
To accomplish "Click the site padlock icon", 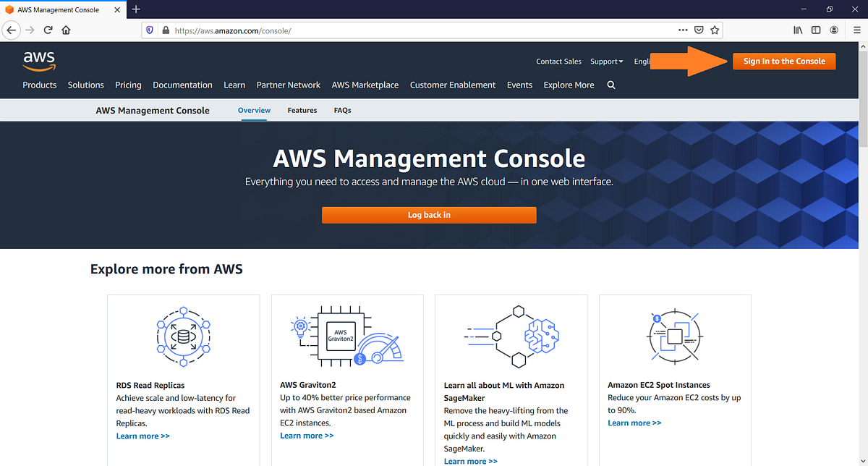I will click(x=165, y=30).
